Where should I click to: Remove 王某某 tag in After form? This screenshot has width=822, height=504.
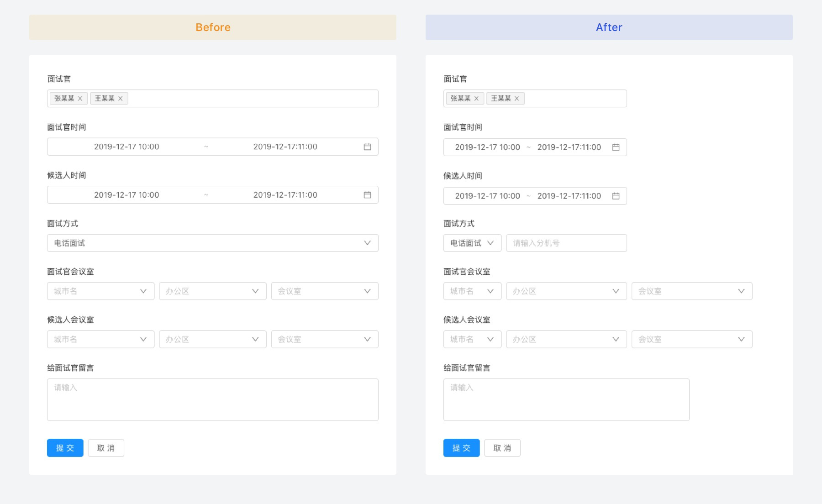517,99
